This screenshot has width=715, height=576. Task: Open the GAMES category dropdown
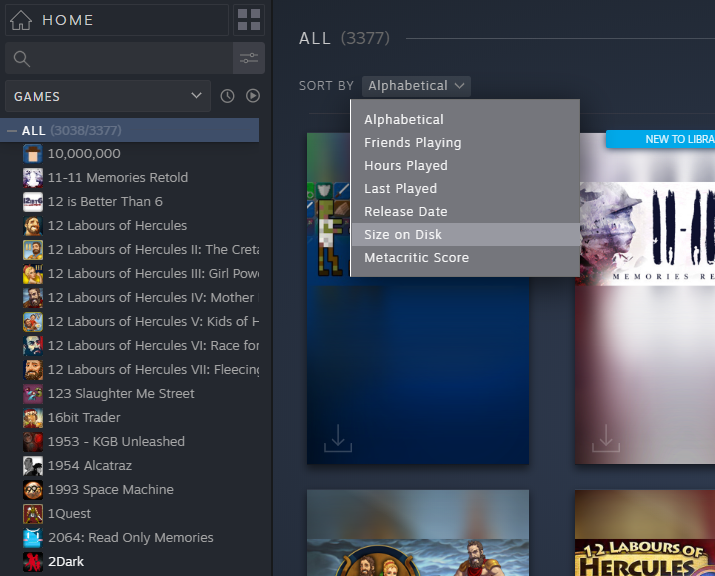pos(108,96)
